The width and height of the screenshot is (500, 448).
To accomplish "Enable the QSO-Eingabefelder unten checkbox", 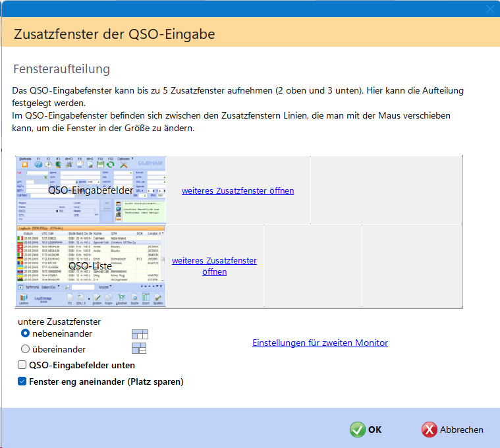I will click(x=22, y=365).
